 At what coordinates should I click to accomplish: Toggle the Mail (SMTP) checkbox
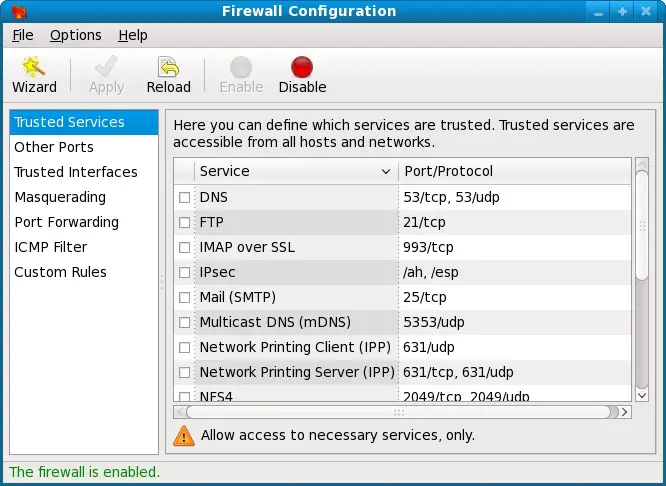coord(184,298)
